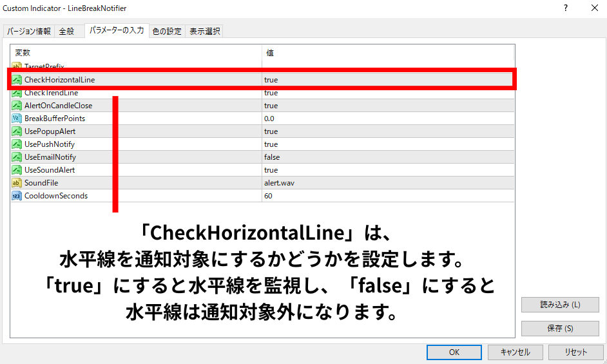Screen dimensions: 607x364
Task: Select the UsePushNotify parameter icon
Action: (17, 144)
